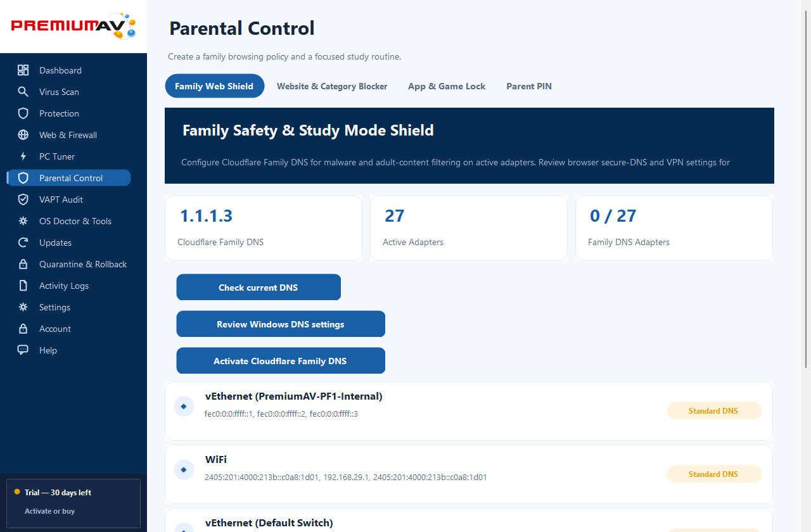Click the OS Doctor & Tools gear icon
811x532 pixels.
(23, 221)
